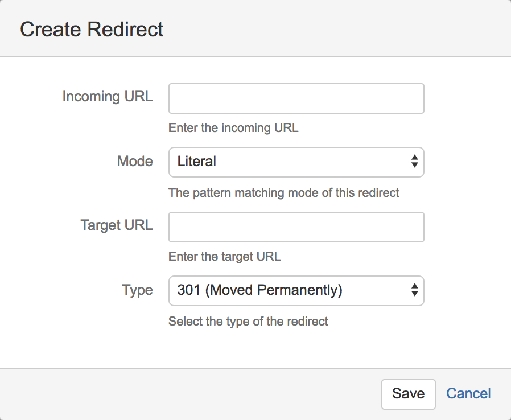Click the up-down arrows on Type select
The width and height of the screenshot is (511, 420).
coord(414,291)
